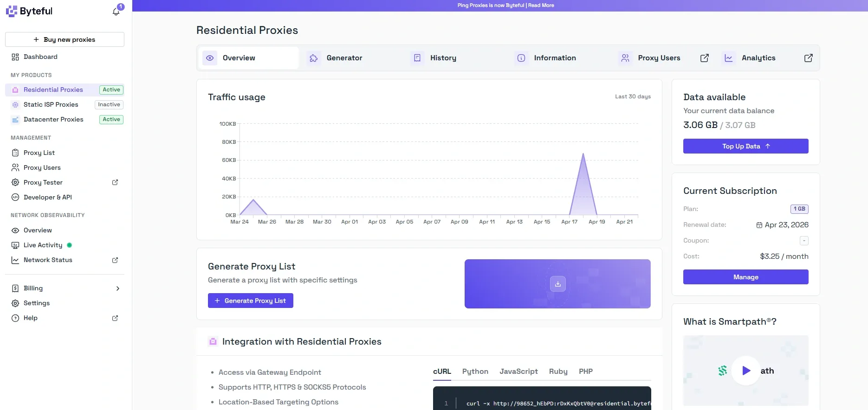Open Network Status external link icon

(x=115, y=260)
